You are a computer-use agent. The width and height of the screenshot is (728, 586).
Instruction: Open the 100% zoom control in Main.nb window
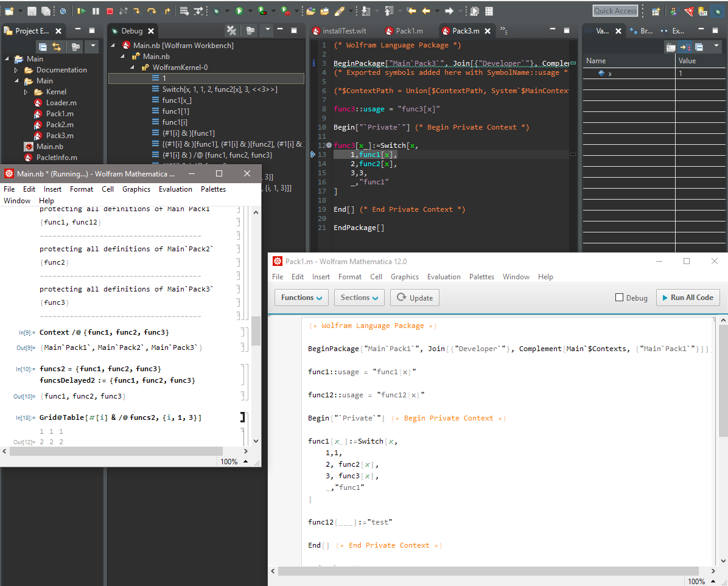[x=234, y=462]
